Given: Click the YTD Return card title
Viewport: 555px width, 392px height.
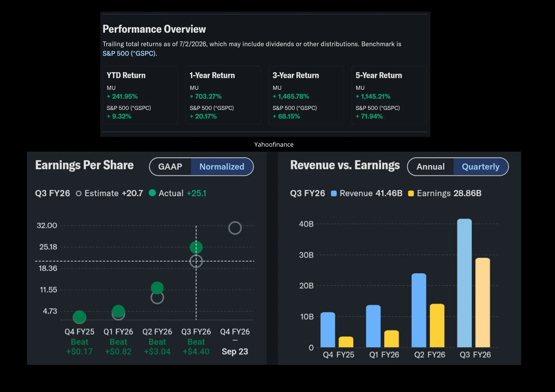Looking at the screenshot, I should pos(126,75).
